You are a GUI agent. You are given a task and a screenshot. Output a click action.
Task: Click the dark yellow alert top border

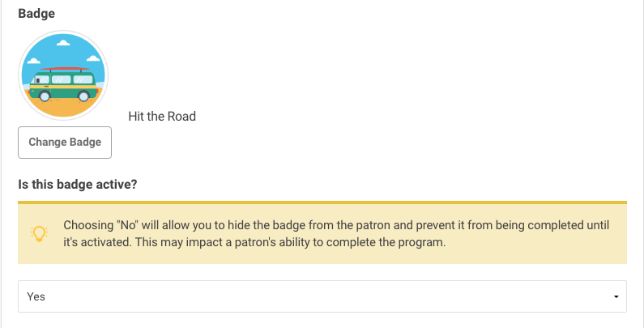pos(322,202)
